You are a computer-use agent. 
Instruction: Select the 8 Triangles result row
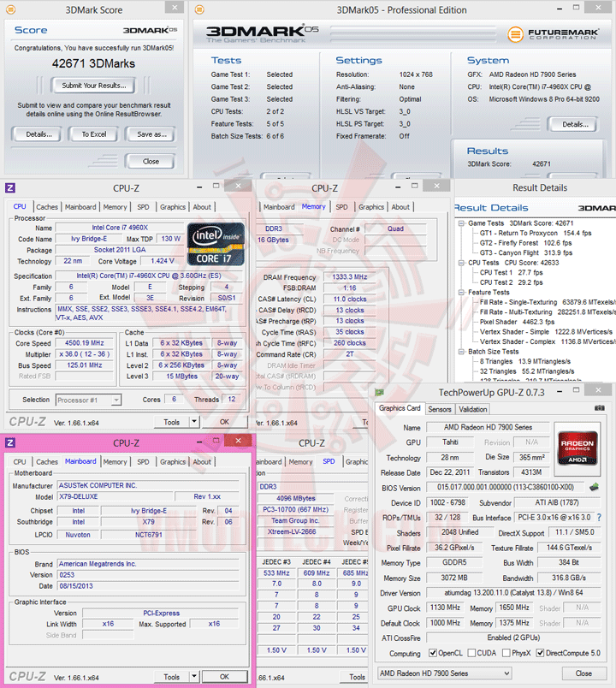click(524, 361)
